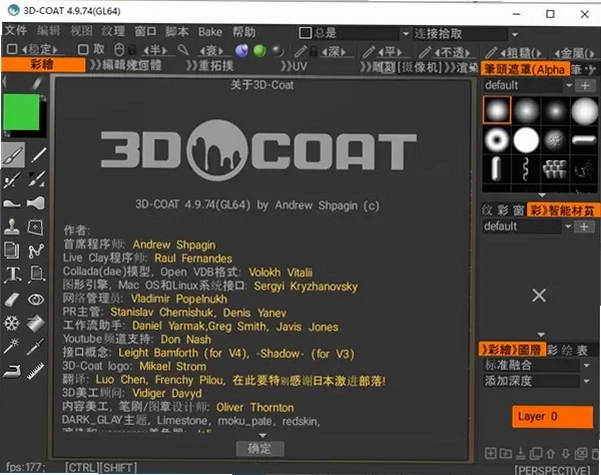Select the smudge flask-shaped tool
Screen dimensions: 601x475
tap(36, 203)
